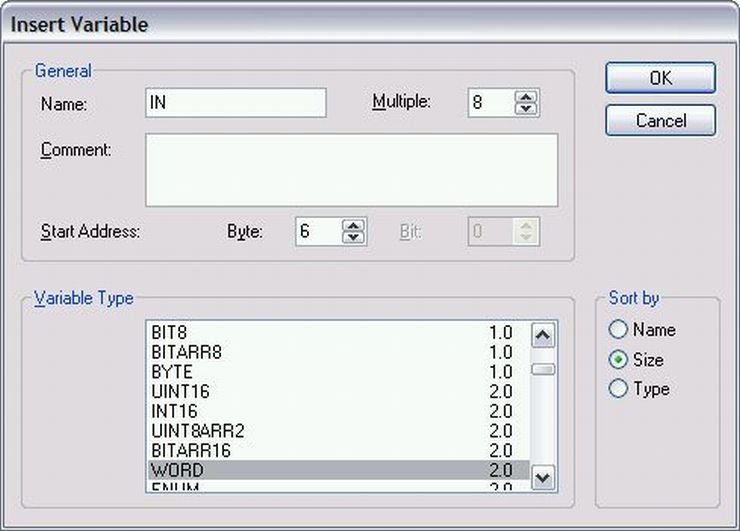Viewport: 740px width, 531px height.
Task: Click inside the Comment text area
Action: [x=352, y=170]
